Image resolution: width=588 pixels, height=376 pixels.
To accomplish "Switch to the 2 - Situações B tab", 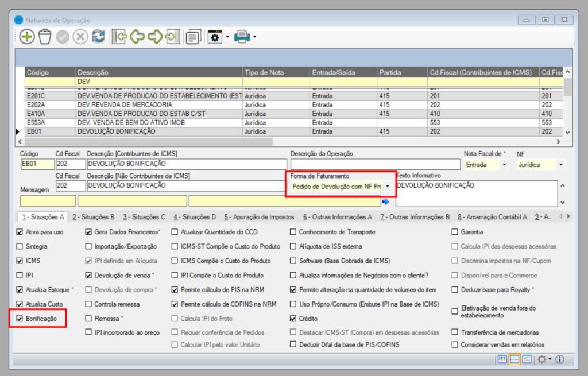I will (x=93, y=217).
